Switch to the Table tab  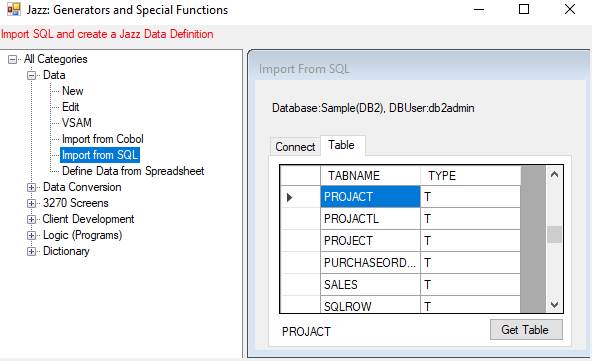pyautogui.click(x=341, y=145)
